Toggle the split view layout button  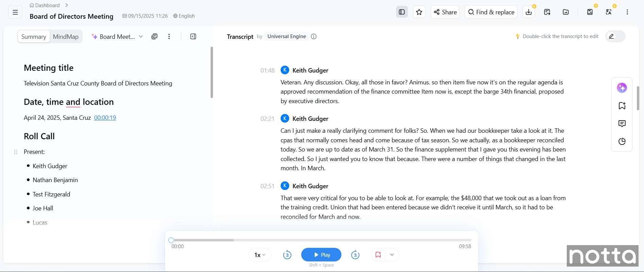click(402, 12)
